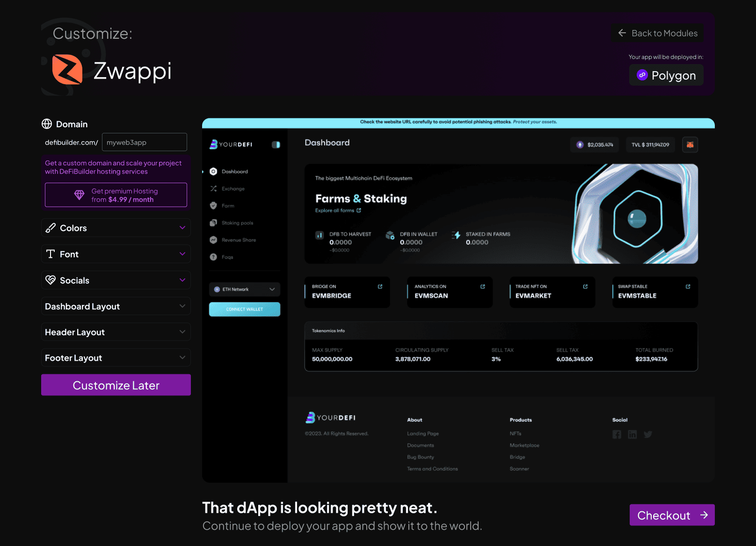Open the Marketplace footer link
Image resolution: width=756 pixels, height=546 pixels.
click(524, 445)
